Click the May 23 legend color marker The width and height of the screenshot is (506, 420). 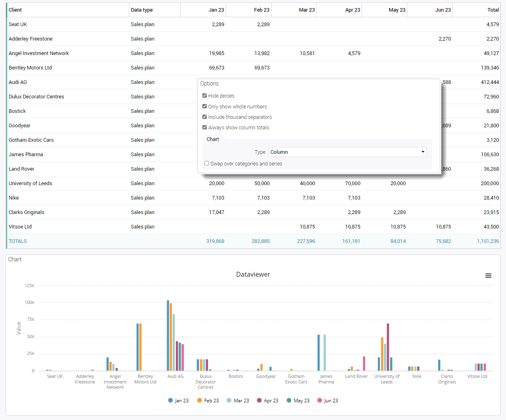click(289, 400)
